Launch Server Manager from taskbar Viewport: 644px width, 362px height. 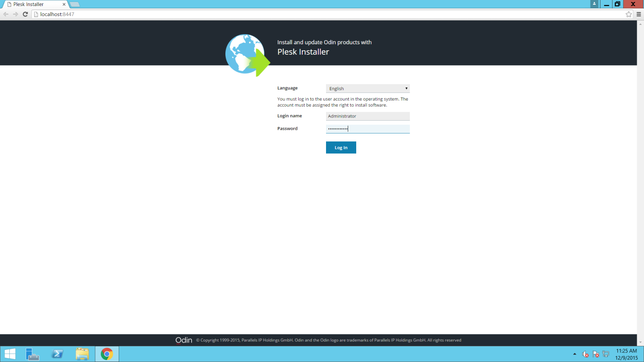32,354
